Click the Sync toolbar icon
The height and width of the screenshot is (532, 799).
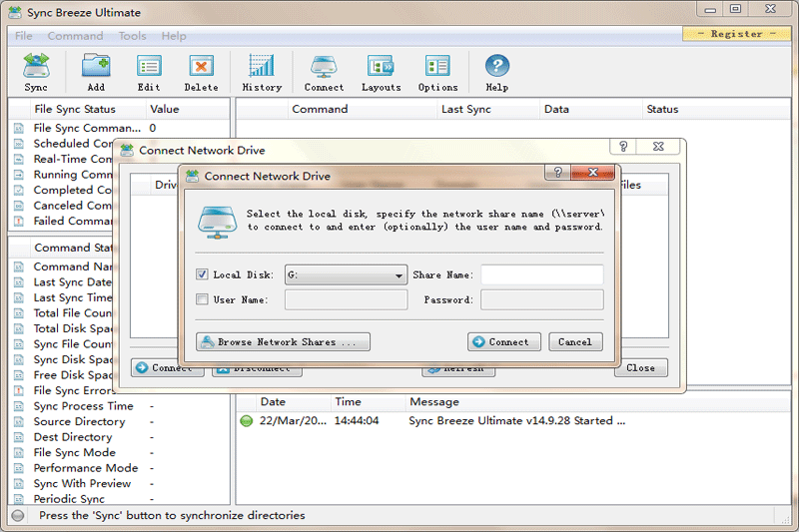pos(36,72)
